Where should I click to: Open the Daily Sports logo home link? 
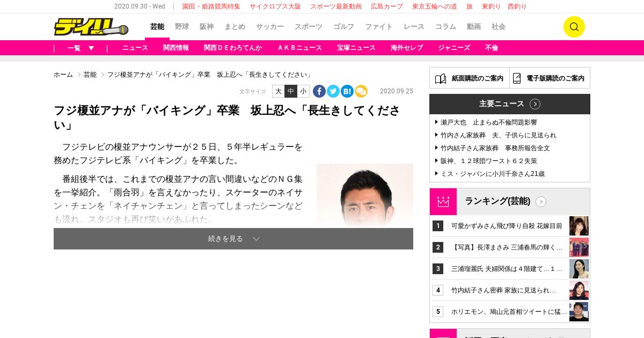pyautogui.click(x=91, y=27)
